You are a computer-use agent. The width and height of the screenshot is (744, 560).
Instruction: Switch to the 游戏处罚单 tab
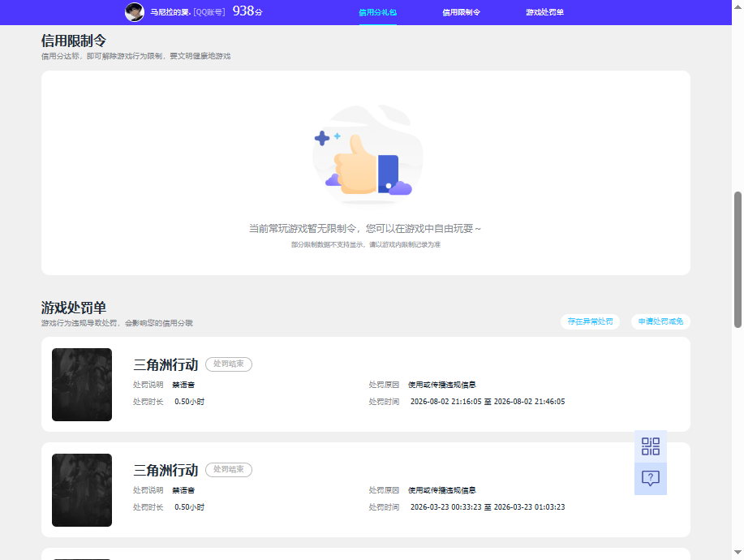click(544, 12)
